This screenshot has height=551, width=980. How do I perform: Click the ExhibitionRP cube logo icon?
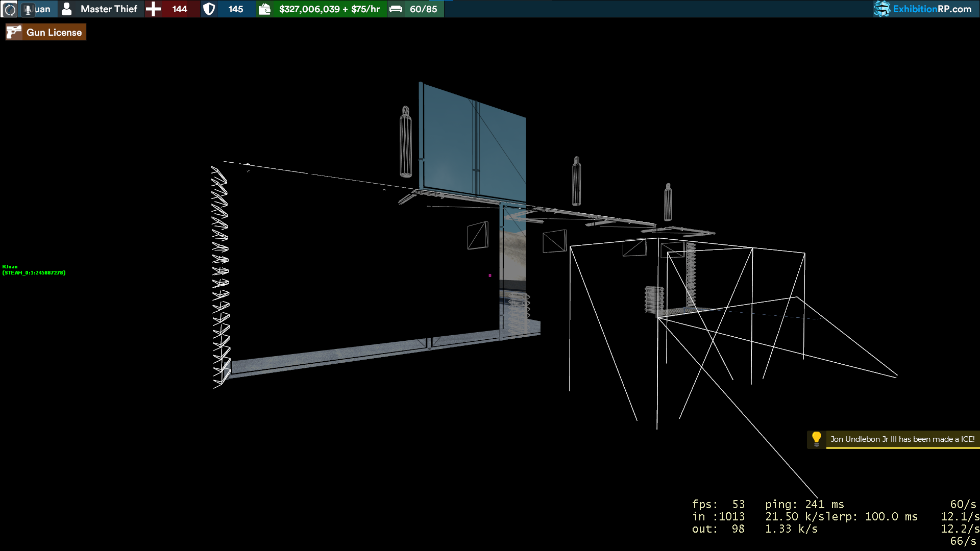[x=882, y=9]
